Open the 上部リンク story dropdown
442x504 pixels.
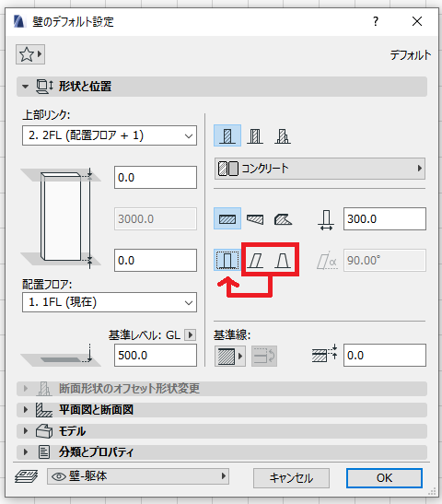[x=110, y=135]
